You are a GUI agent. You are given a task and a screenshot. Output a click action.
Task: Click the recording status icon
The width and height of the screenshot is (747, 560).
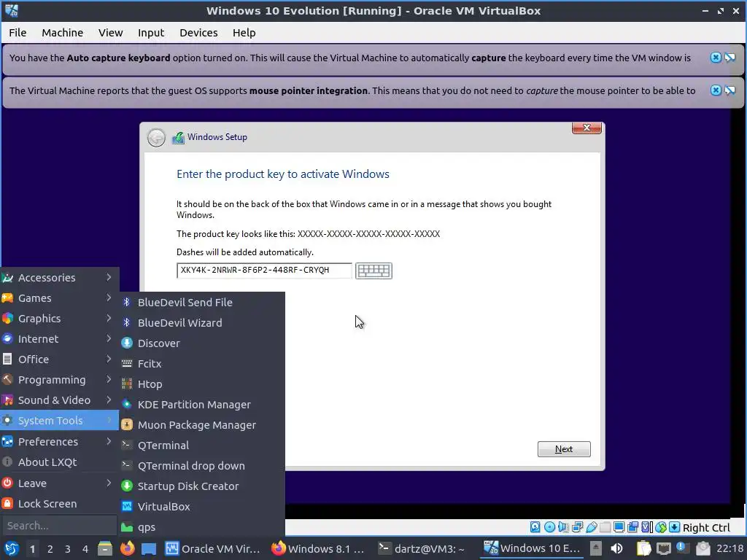click(632, 527)
